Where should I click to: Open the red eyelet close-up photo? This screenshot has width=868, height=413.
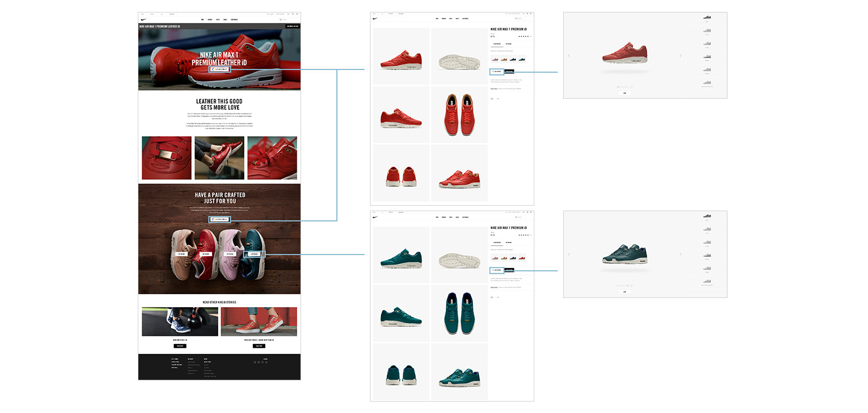[x=272, y=158]
